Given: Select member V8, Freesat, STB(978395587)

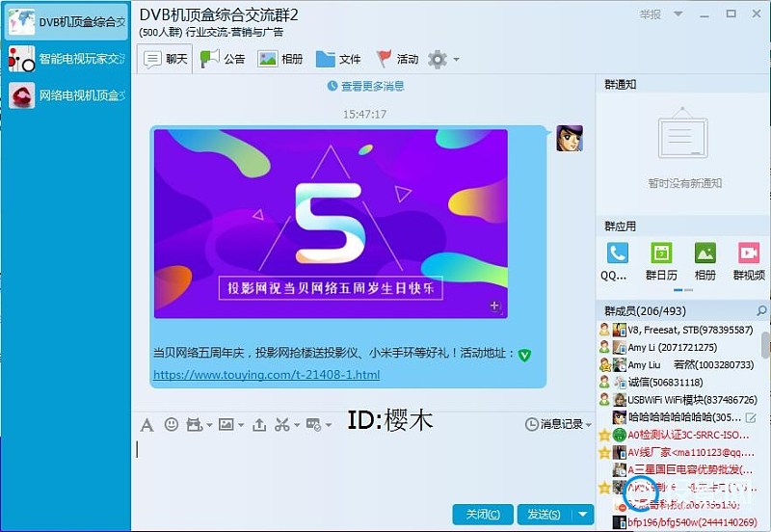Looking at the screenshot, I should [678, 330].
